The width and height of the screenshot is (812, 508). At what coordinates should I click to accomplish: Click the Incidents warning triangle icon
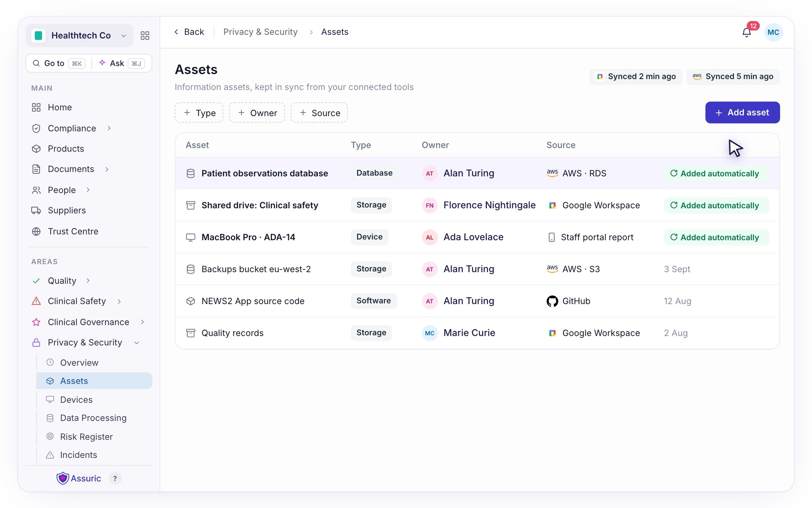(x=50, y=455)
